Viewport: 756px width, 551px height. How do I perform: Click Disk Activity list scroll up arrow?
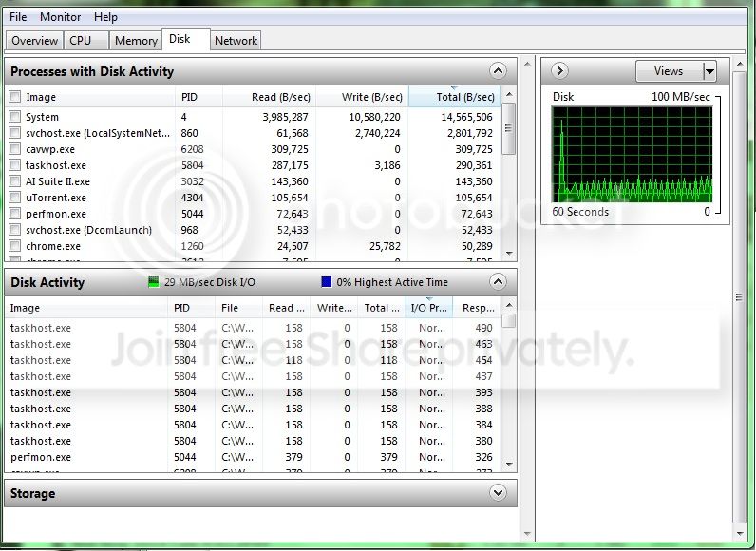(x=509, y=305)
